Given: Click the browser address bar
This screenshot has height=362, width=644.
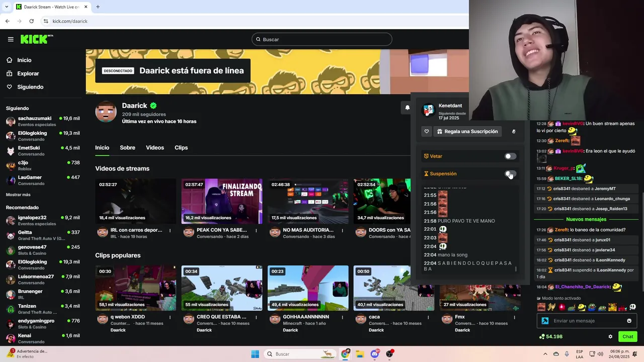Looking at the screenshot, I should tap(252, 21).
